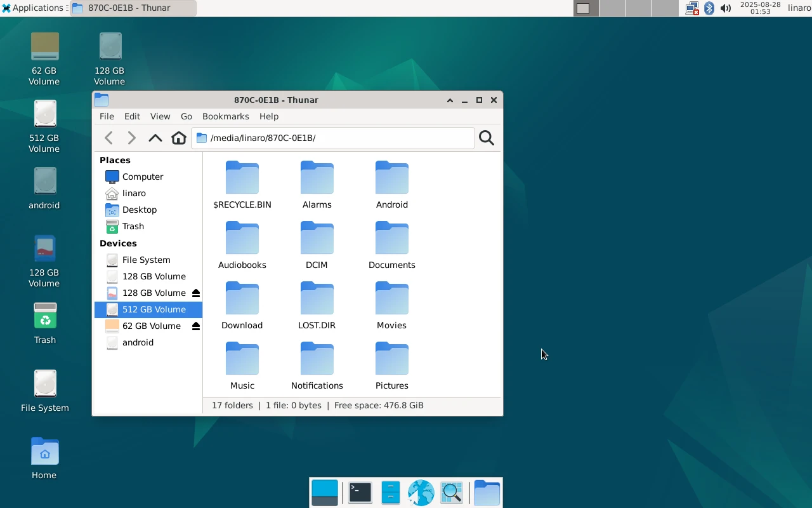Select the LOST.DIR folder

[317, 306]
